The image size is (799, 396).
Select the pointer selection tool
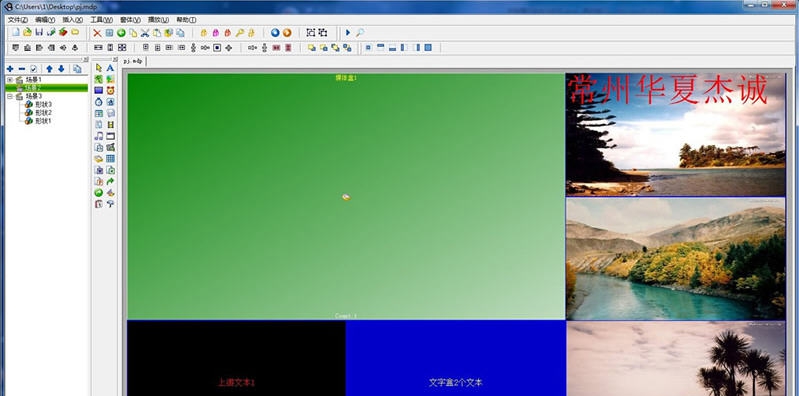pyautogui.click(x=99, y=68)
